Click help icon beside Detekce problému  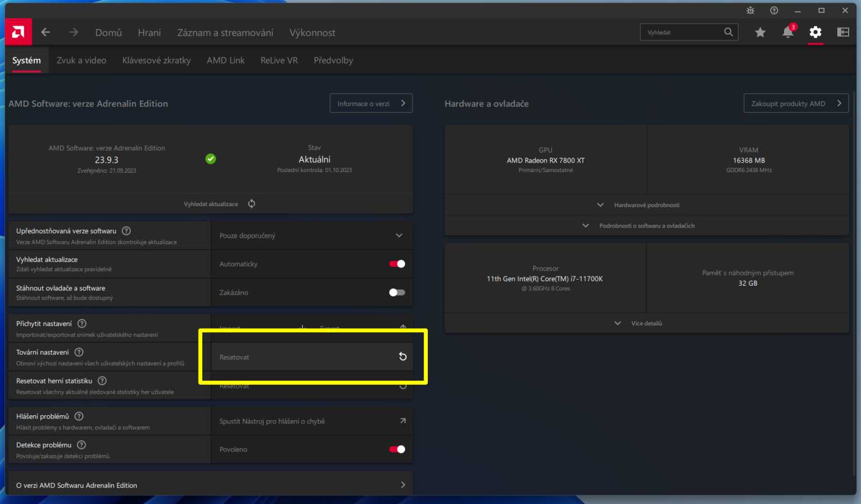click(81, 444)
